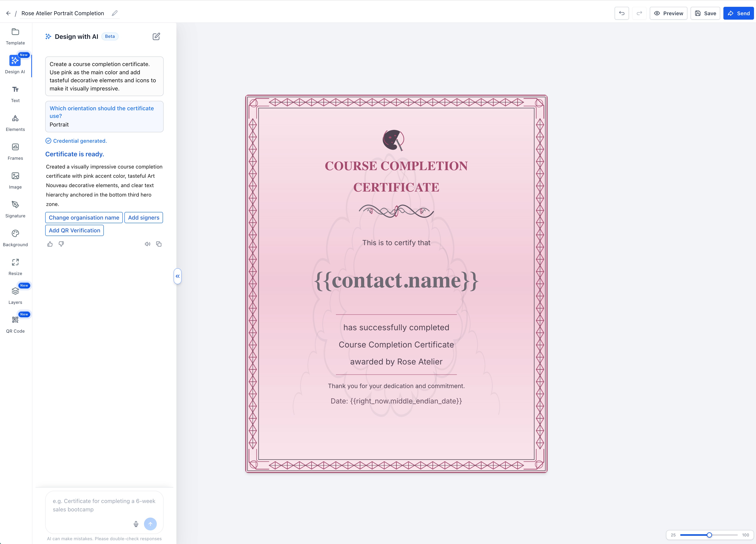Select the Date placeholder text line
Image resolution: width=756 pixels, height=544 pixels.
[x=396, y=401]
